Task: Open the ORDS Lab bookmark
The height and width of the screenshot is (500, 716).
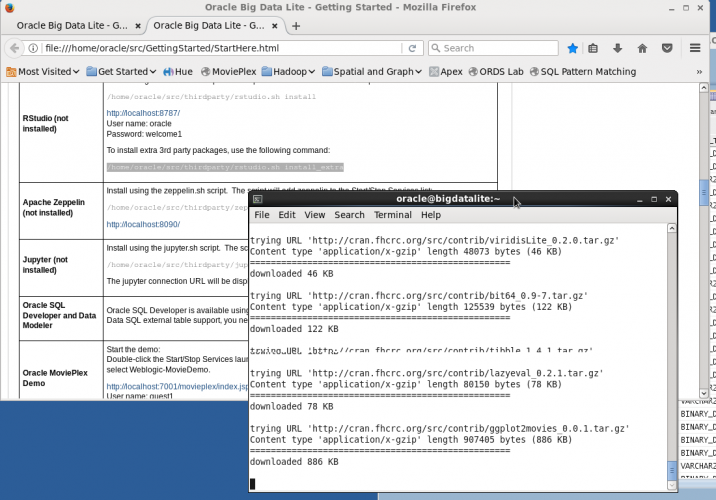Action: 496,72
